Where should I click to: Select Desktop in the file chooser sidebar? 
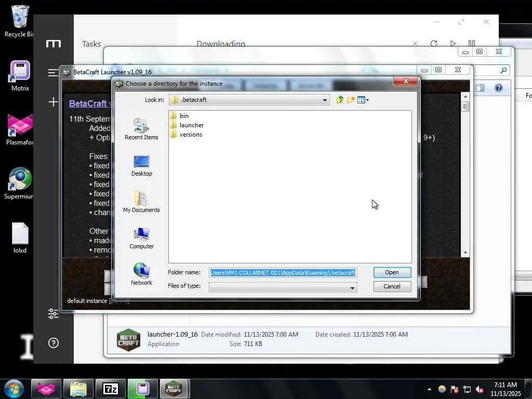point(141,166)
